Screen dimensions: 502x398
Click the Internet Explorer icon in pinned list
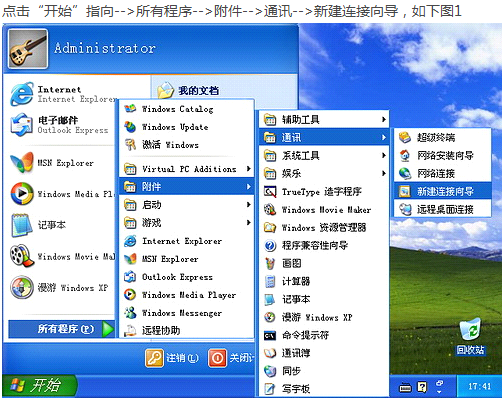pos(22,94)
